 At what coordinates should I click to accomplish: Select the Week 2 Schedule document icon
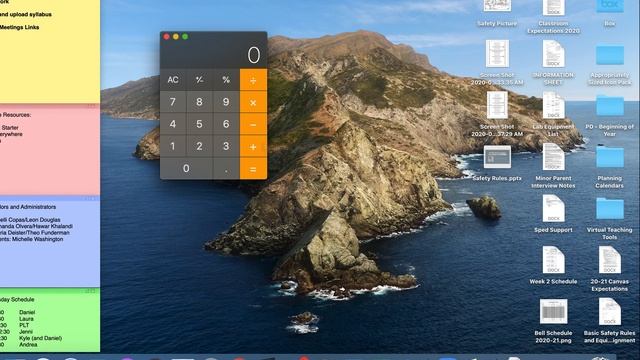pyautogui.click(x=553, y=260)
